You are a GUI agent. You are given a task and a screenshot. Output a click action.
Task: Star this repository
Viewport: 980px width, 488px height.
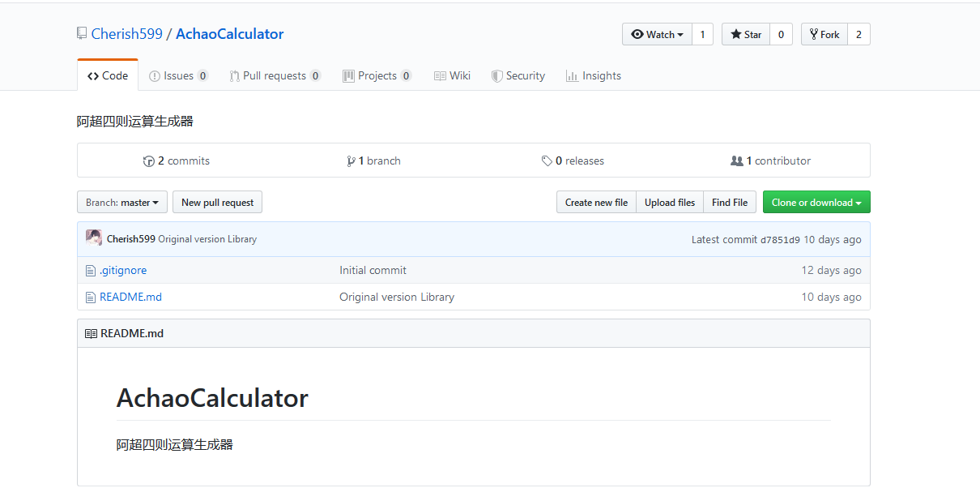click(746, 34)
